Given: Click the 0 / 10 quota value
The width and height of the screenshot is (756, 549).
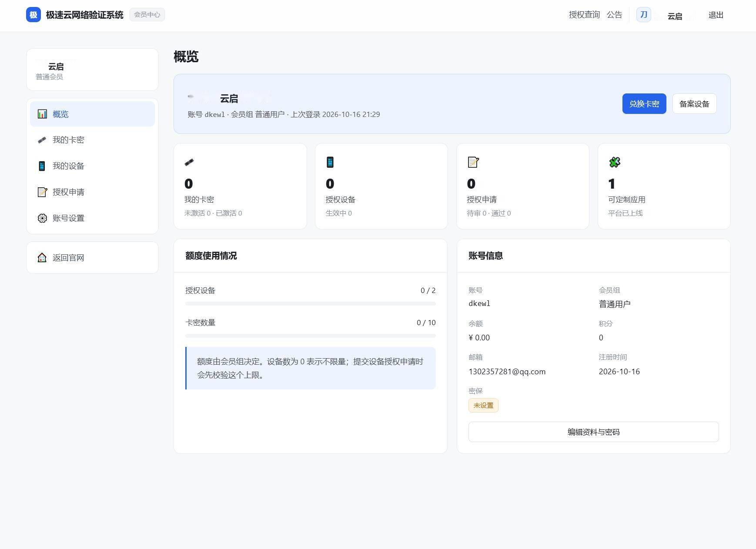Looking at the screenshot, I should (426, 323).
